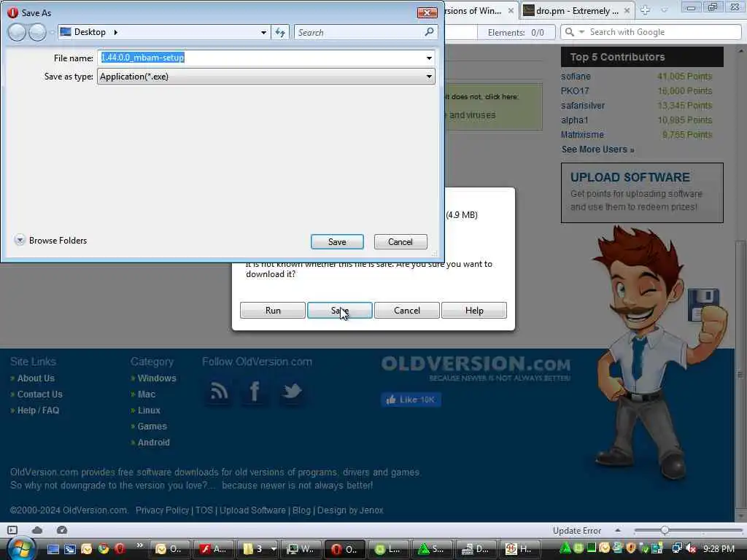Click the Twitter bird icon
The image size is (747, 560).
tap(292, 392)
